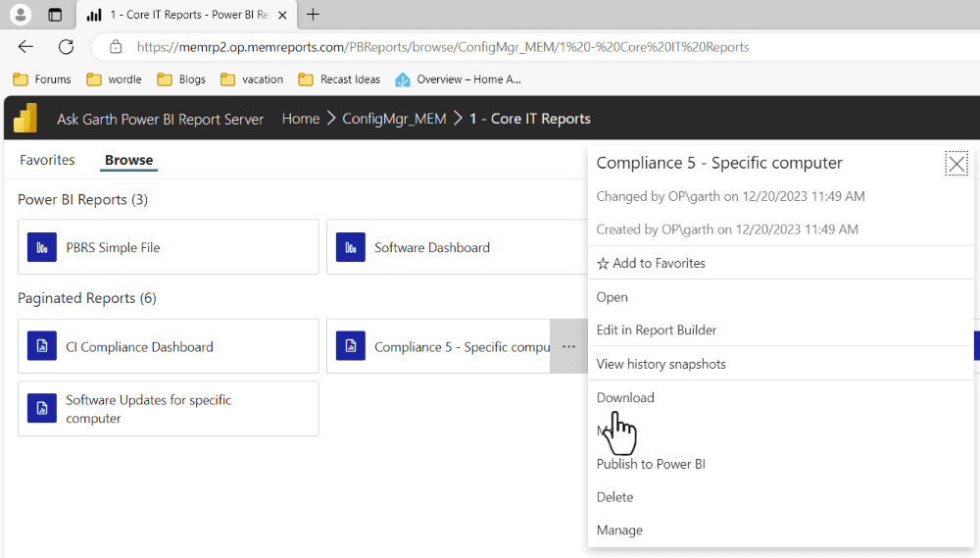Go to Home in breadcrumb
The height and width of the screenshot is (558, 980).
(301, 119)
